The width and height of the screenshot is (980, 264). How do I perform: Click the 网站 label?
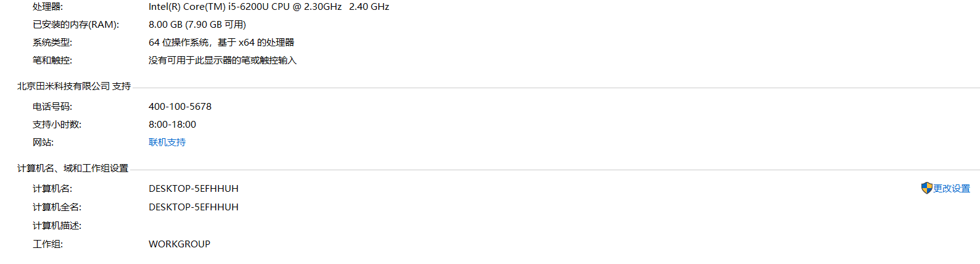pos(43,142)
